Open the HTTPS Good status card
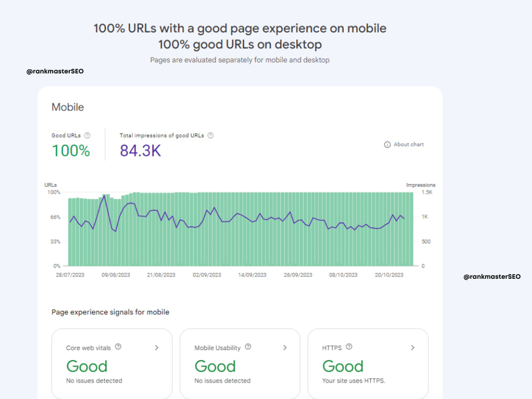This screenshot has height=399, width=532. click(368, 364)
